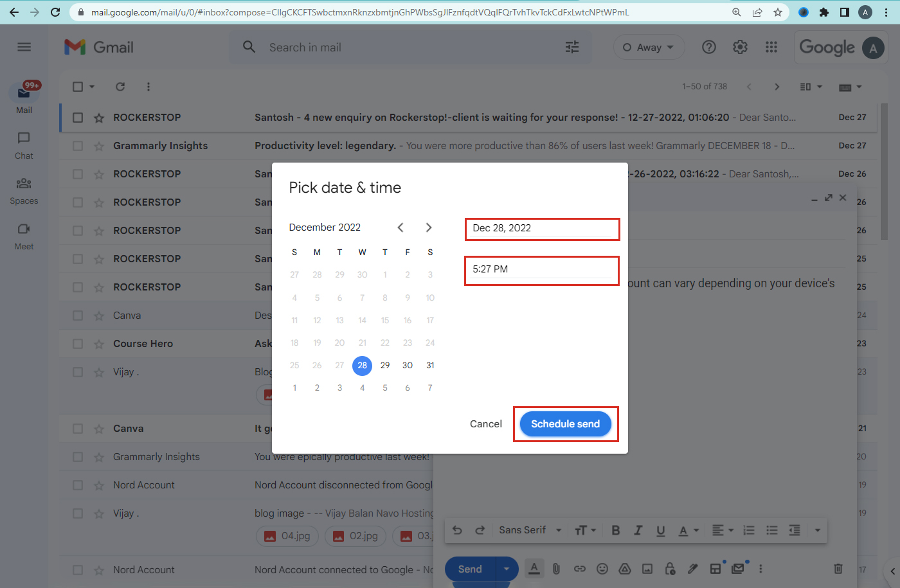This screenshot has width=900, height=588.
Task: Toggle italic formatting in compose
Action: pos(638,530)
